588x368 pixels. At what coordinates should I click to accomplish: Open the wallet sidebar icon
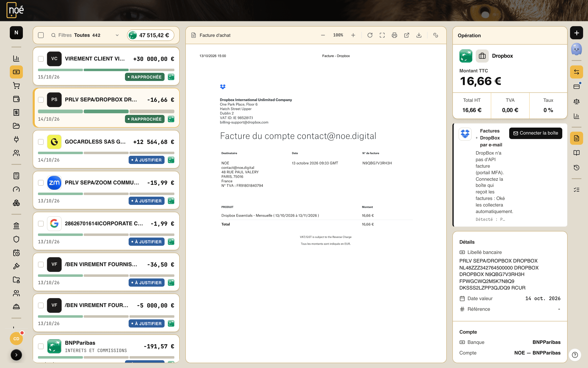[16, 99]
